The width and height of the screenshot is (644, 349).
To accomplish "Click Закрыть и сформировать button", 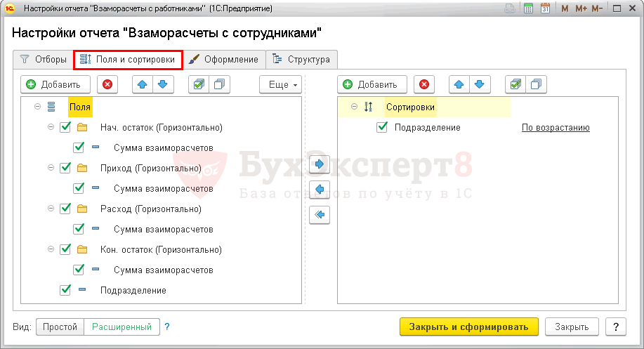I will click(x=468, y=327).
